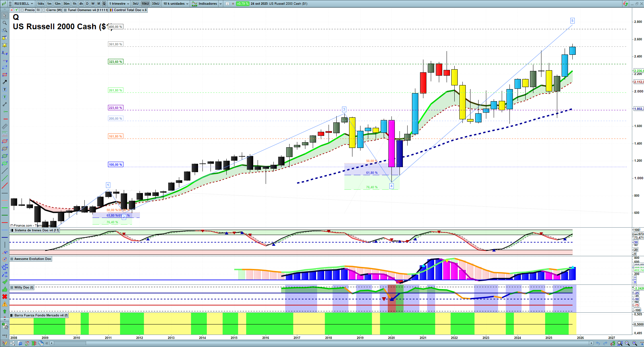The image size is (644, 347).
Task: Open the share icon in bottom bar
Action: tap(13, 343)
